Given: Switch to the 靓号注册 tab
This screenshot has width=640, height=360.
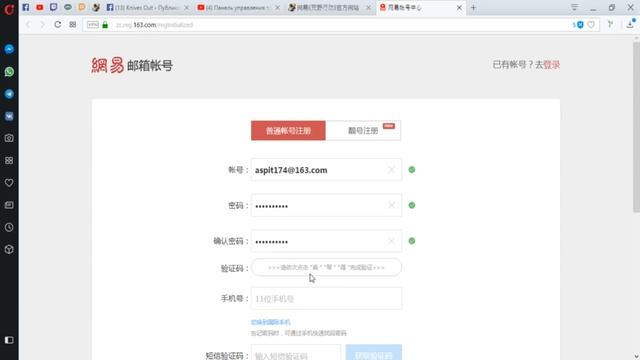Looking at the screenshot, I should point(363,131).
